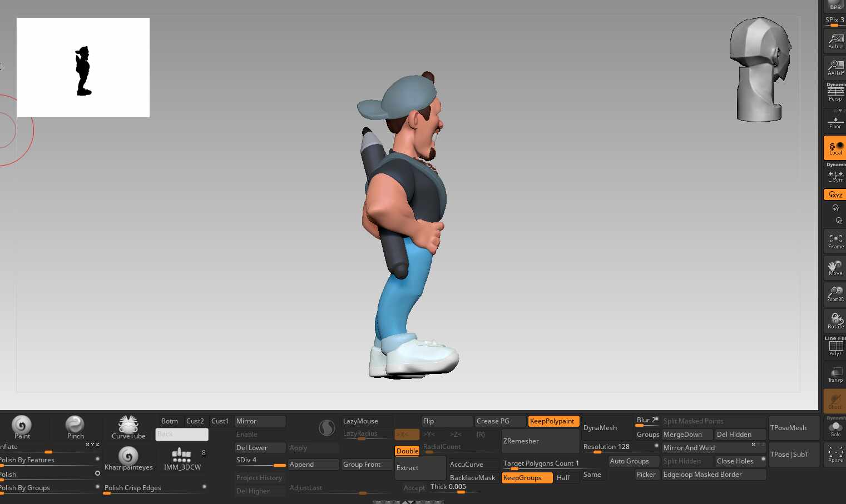This screenshot has height=504, width=846.
Task: Click Auto Groups
Action: pyautogui.click(x=634, y=461)
